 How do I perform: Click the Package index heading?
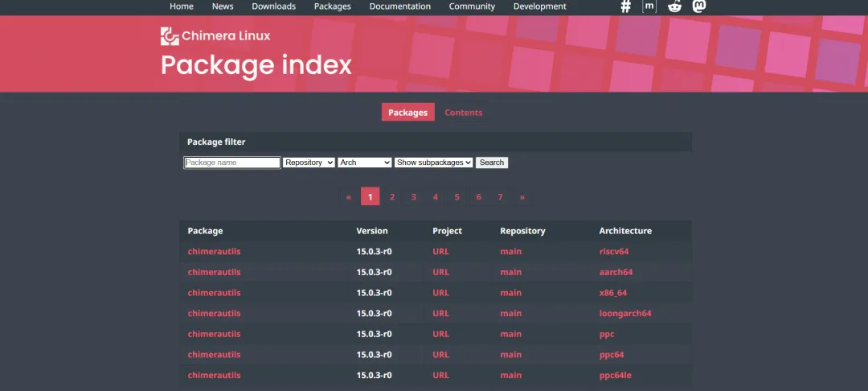coord(256,65)
